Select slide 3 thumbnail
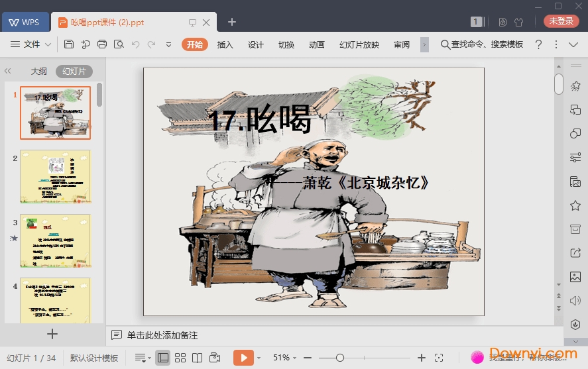 click(x=56, y=240)
